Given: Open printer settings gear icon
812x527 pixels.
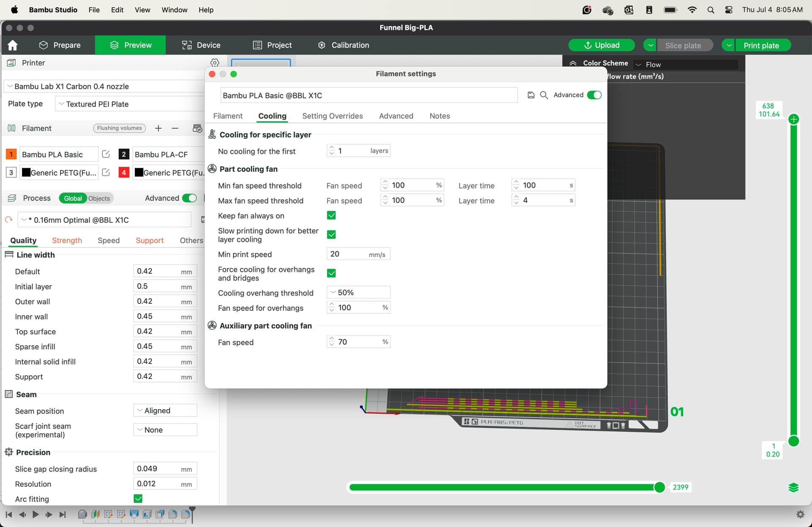Looking at the screenshot, I should point(215,63).
